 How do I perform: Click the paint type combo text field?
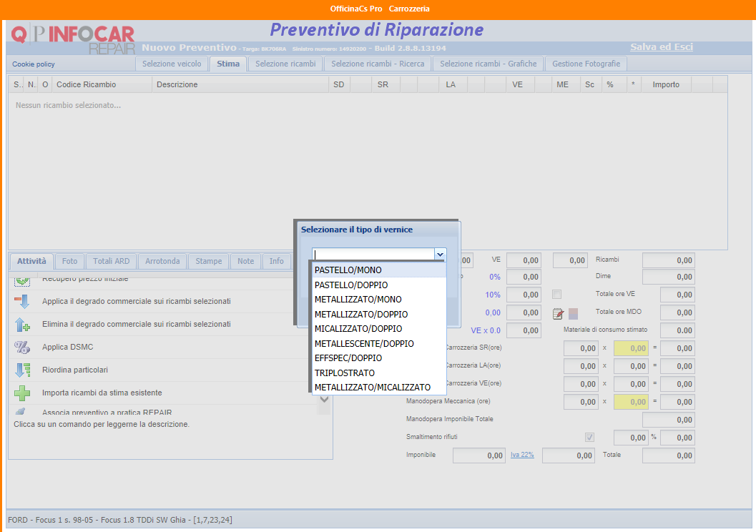coord(373,255)
